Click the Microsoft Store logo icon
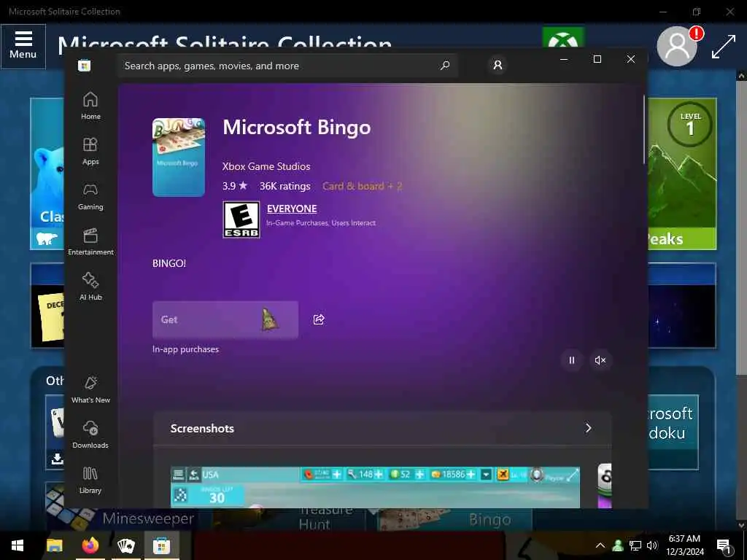Viewport: 747px width, 560px height. 85,65
